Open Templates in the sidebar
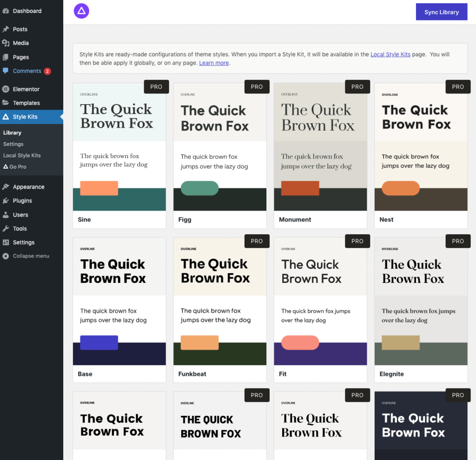The height and width of the screenshot is (460, 476). tap(32, 103)
